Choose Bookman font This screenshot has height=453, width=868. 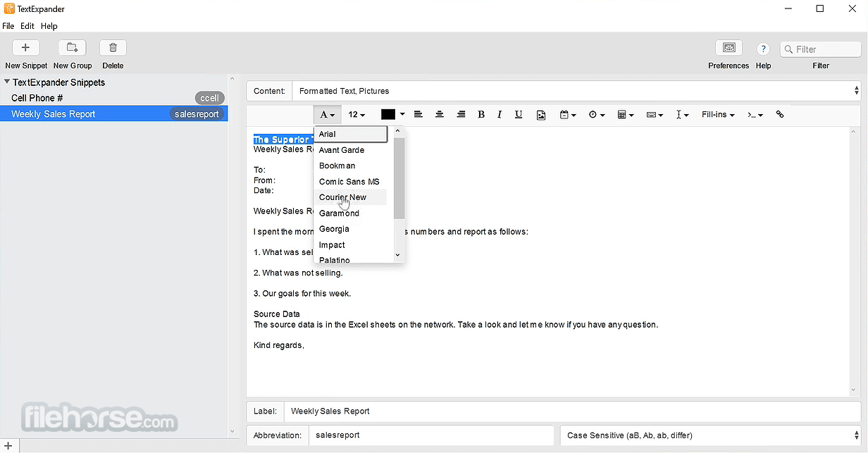pos(351,166)
